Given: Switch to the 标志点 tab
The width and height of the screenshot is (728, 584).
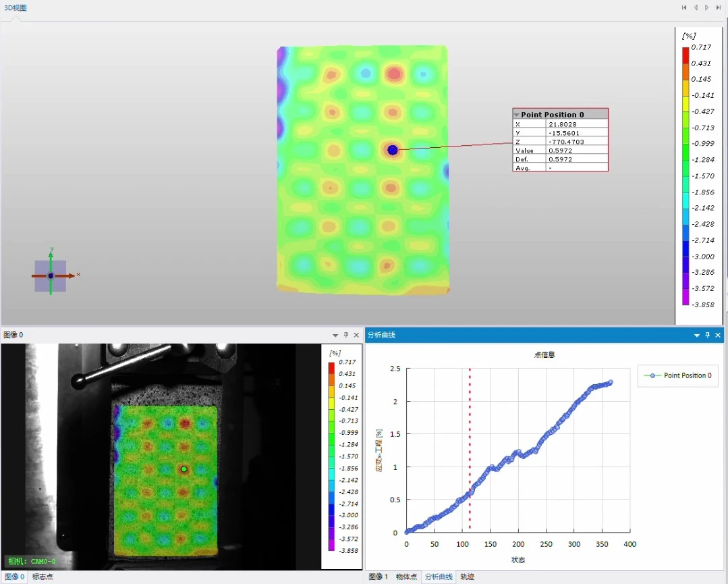Looking at the screenshot, I should (43, 577).
